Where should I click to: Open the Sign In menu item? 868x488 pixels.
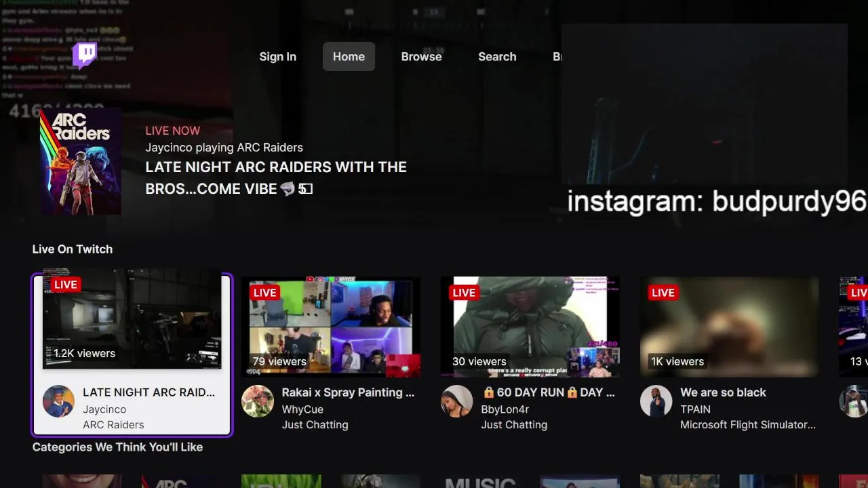pos(277,57)
